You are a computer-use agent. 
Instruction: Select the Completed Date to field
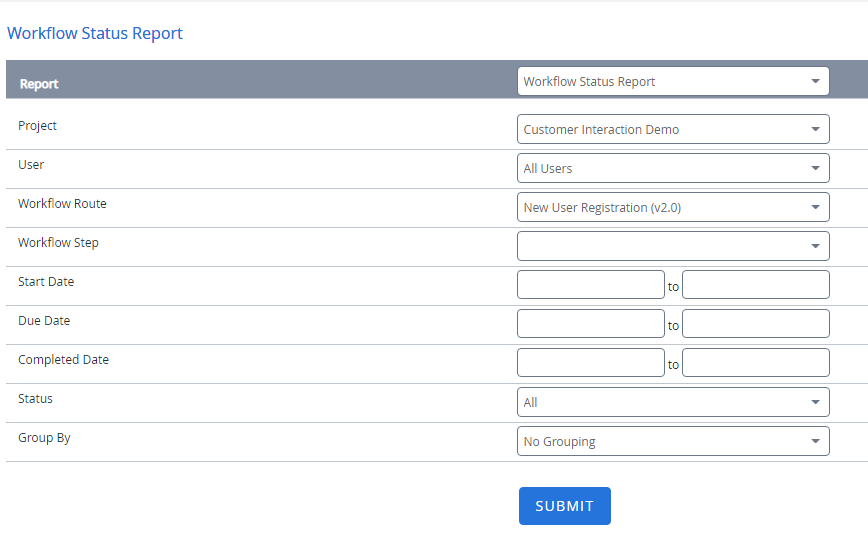(x=755, y=363)
